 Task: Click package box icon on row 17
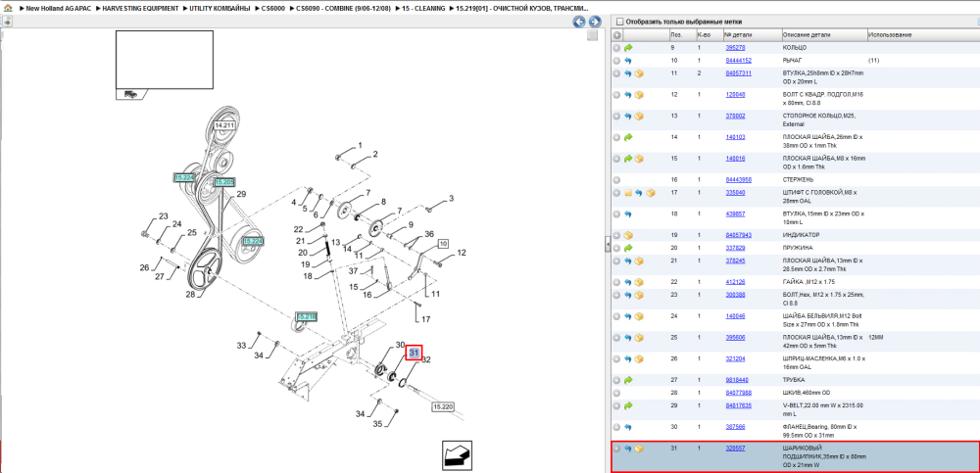click(x=650, y=193)
